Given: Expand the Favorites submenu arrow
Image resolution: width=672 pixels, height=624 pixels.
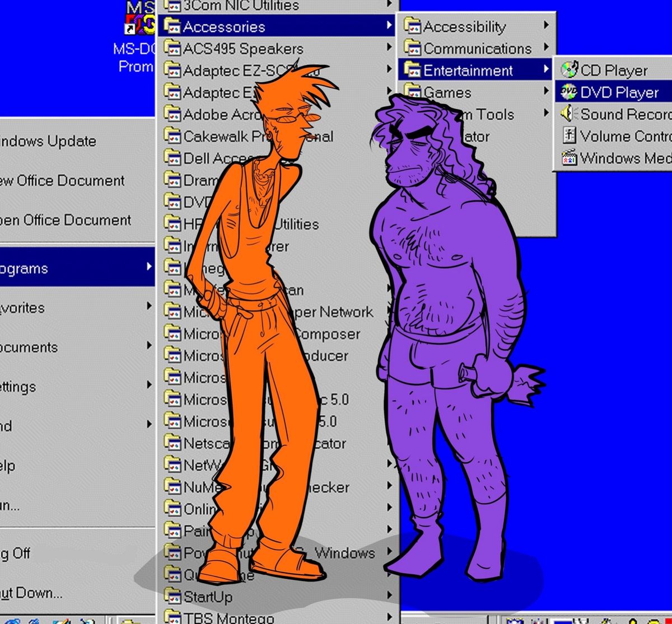Looking at the screenshot, I should click(149, 306).
